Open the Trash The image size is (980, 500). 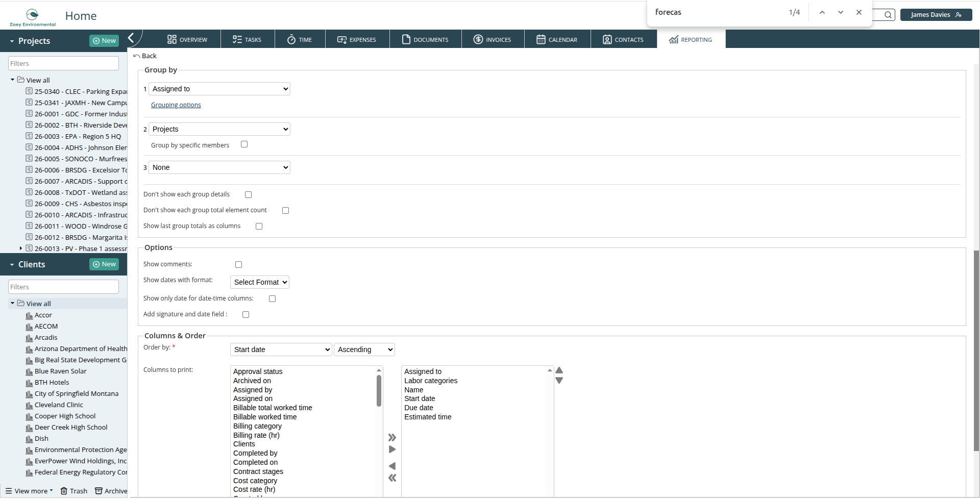point(74,491)
